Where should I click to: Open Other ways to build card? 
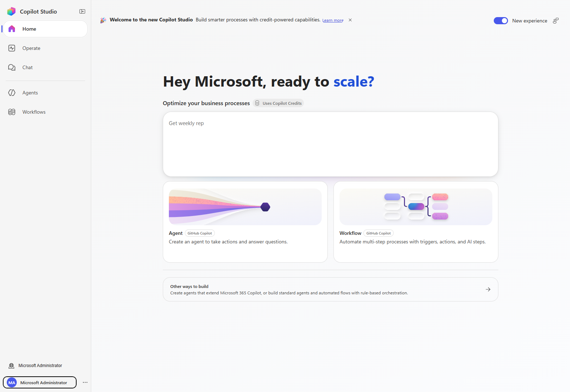click(x=331, y=289)
